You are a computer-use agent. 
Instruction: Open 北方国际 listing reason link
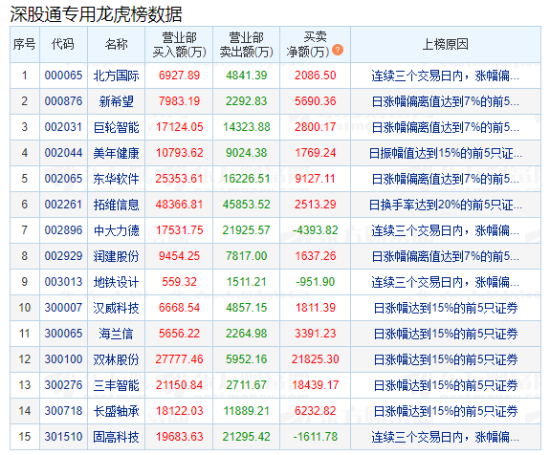click(445, 75)
